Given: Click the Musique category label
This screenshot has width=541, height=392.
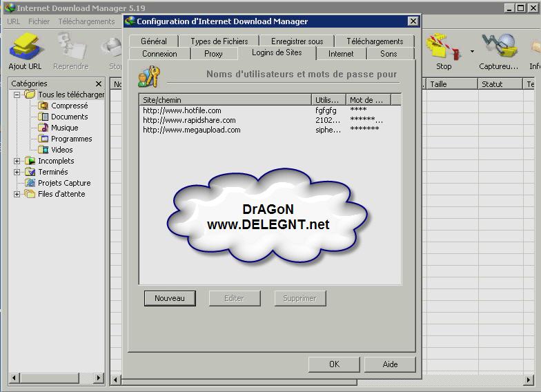Looking at the screenshot, I should coord(65,128).
